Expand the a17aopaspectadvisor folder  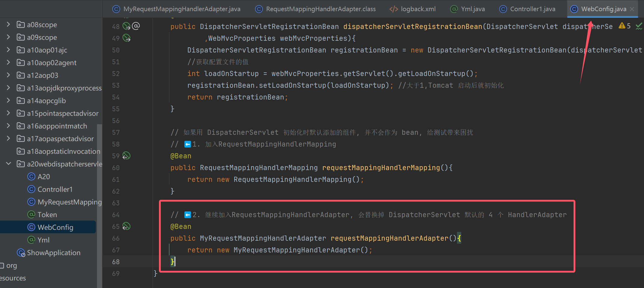pos(8,138)
